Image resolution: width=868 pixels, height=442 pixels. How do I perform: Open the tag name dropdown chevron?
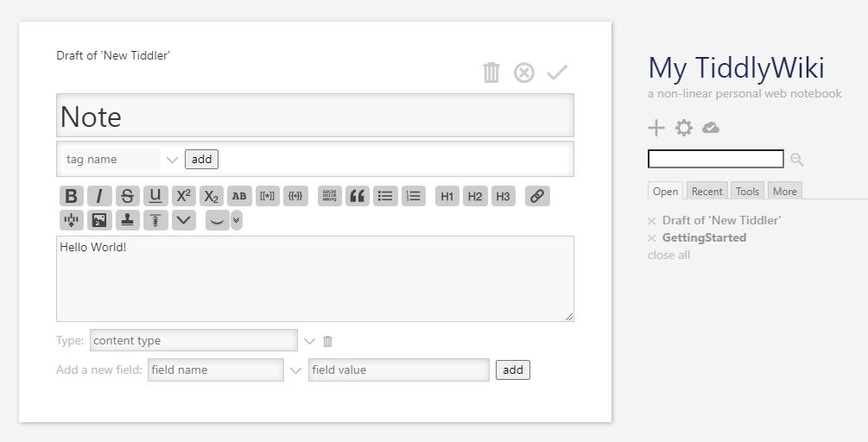click(x=172, y=160)
